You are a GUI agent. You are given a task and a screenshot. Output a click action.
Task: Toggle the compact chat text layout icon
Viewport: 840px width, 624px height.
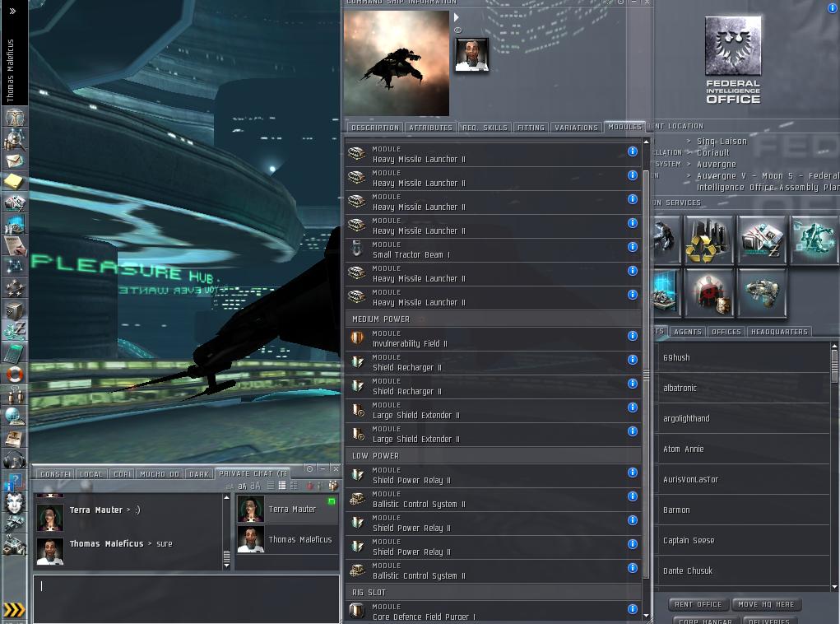(x=270, y=487)
